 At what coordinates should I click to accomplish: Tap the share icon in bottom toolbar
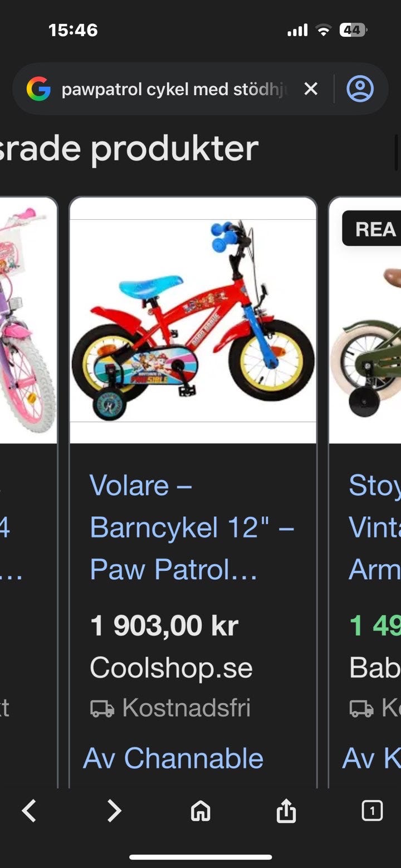click(286, 811)
